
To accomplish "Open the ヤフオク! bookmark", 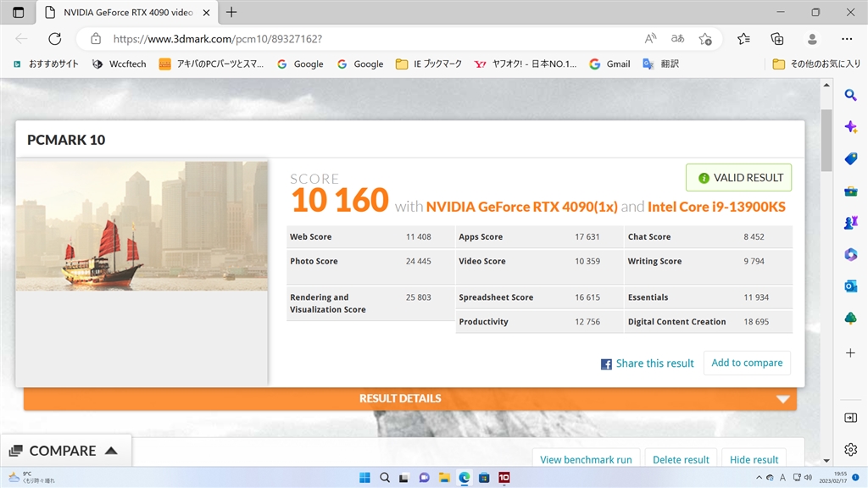I will 526,64.
